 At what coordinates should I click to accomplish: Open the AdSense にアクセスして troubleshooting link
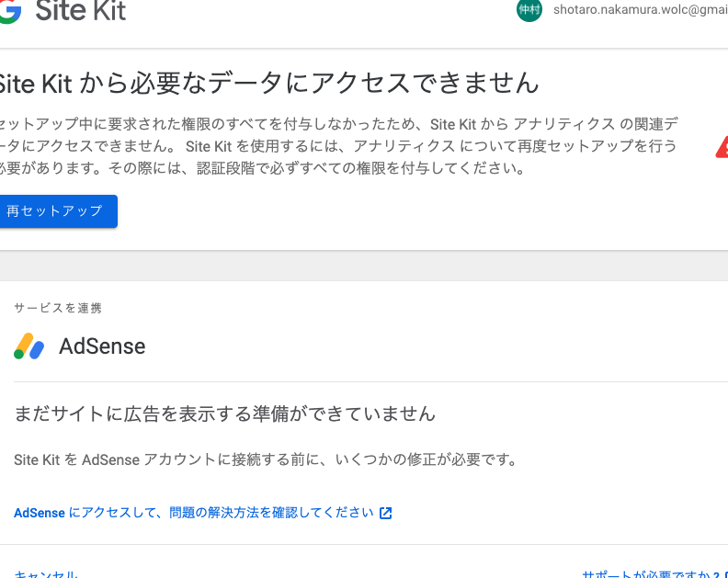click(x=194, y=513)
